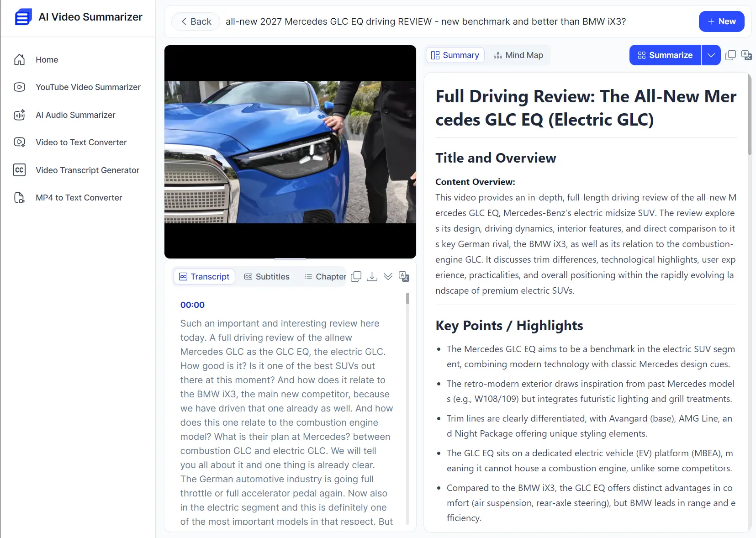This screenshot has height=538, width=756.
Task: Open the Chapter tab
Action: pyautogui.click(x=325, y=277)
